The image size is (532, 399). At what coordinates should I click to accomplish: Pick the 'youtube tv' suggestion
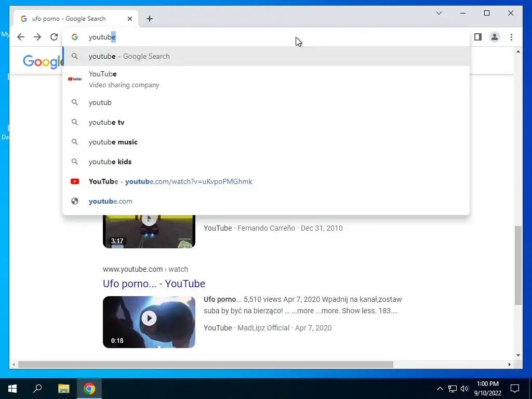click(266, 122)
